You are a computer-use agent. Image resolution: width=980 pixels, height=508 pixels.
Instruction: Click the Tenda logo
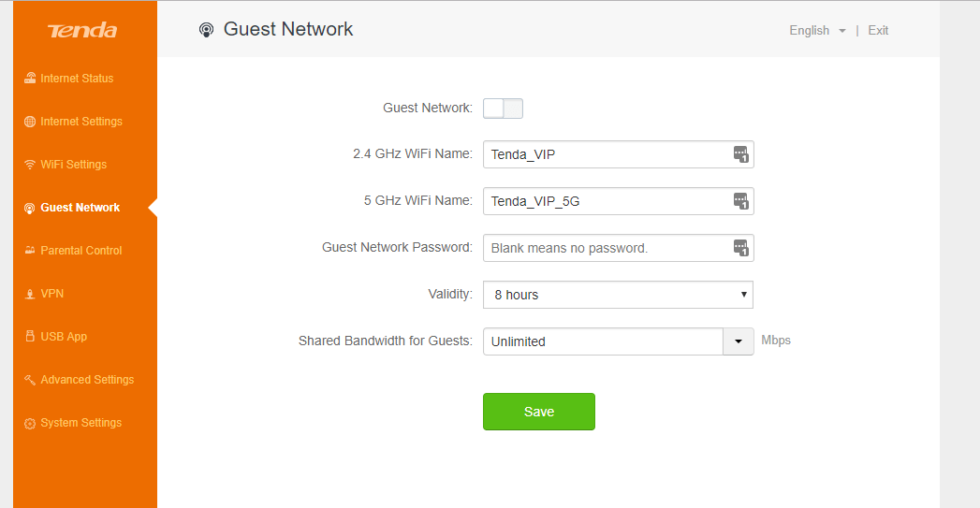(x=82, y=31)
